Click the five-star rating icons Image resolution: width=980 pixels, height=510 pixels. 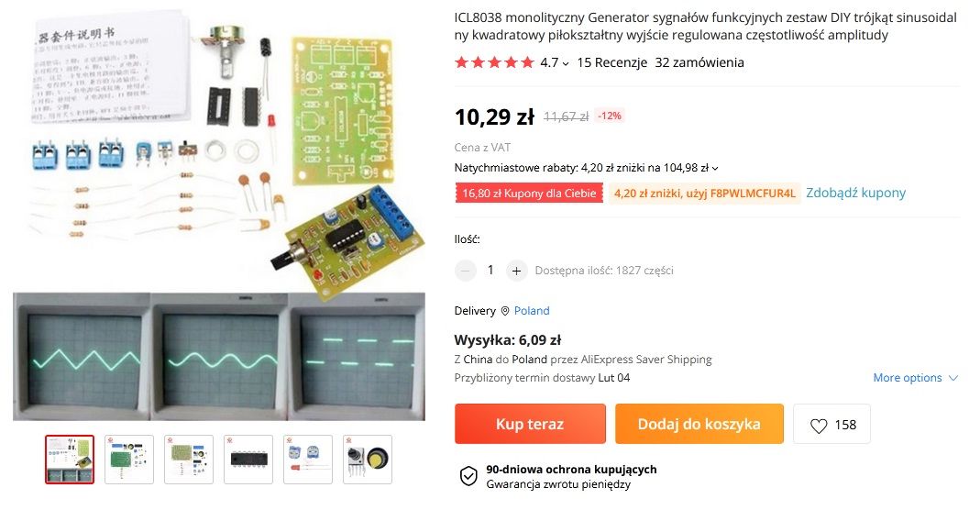tap(494, 62)
